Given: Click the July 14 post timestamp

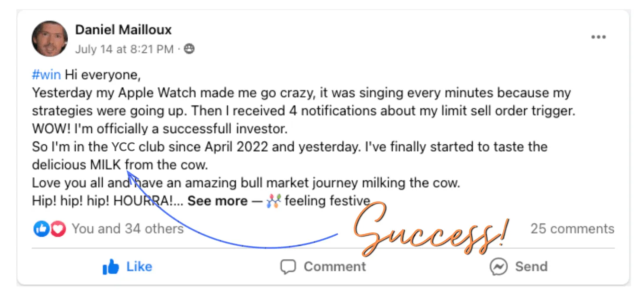Looking at the screenshot, I should 124,49.
